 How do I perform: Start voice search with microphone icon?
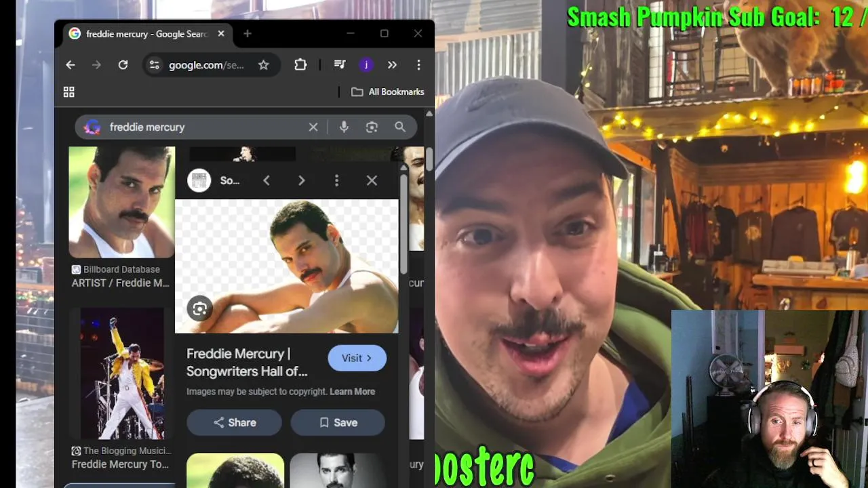click(344, 127)
